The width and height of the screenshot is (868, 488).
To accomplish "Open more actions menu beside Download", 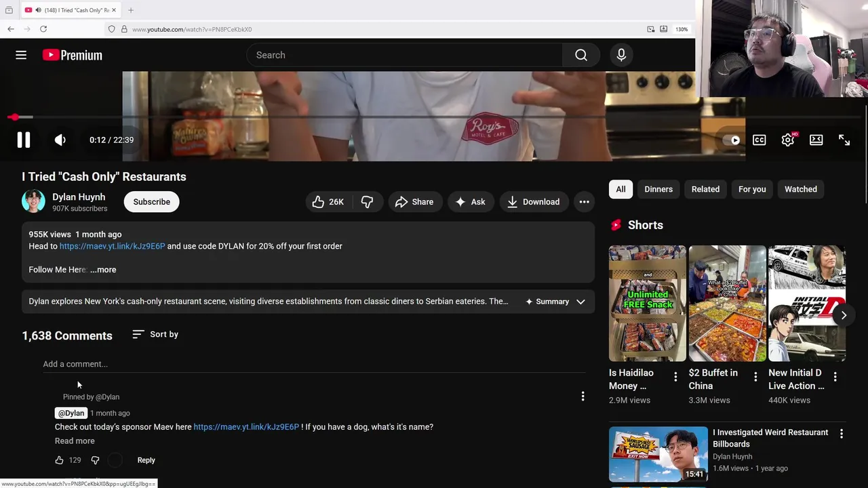I will (x=584, y=202).
